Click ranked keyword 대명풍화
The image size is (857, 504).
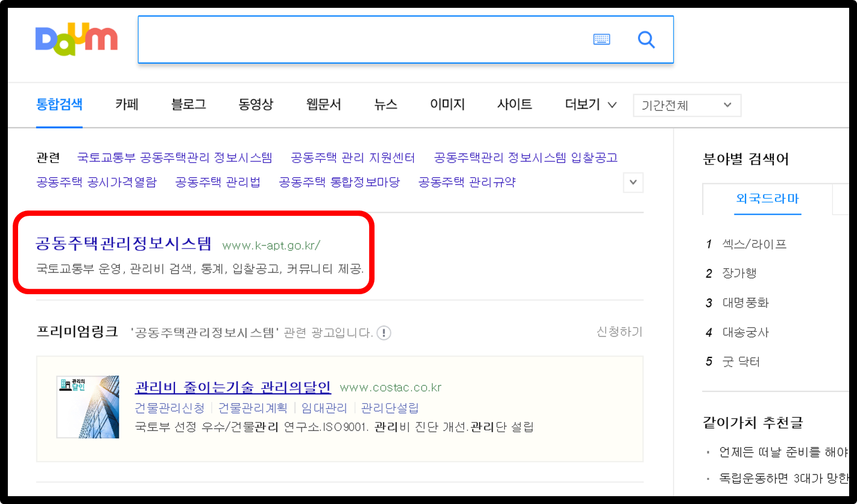(x=745, y=303)
